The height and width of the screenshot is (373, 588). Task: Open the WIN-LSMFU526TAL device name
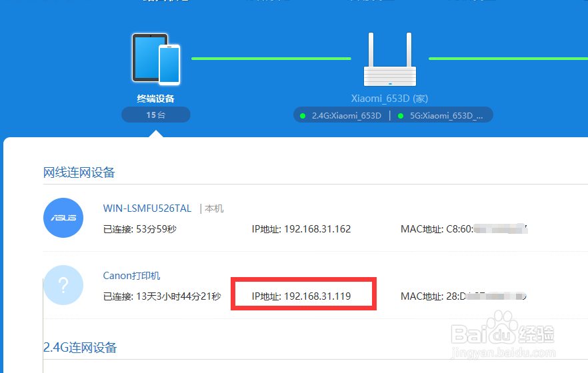coord(147,208)
